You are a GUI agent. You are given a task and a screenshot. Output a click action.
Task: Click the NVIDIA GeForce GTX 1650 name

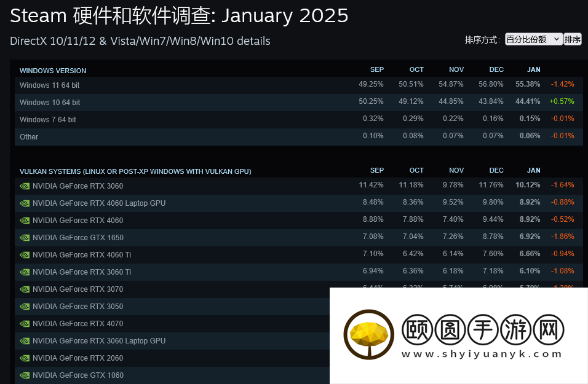tap(78, 238)
